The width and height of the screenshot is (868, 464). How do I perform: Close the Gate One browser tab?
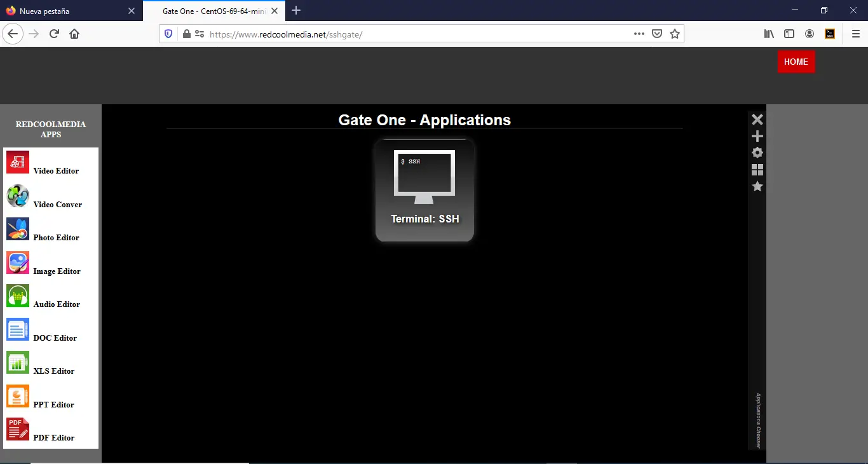click(x=275, y=11)
